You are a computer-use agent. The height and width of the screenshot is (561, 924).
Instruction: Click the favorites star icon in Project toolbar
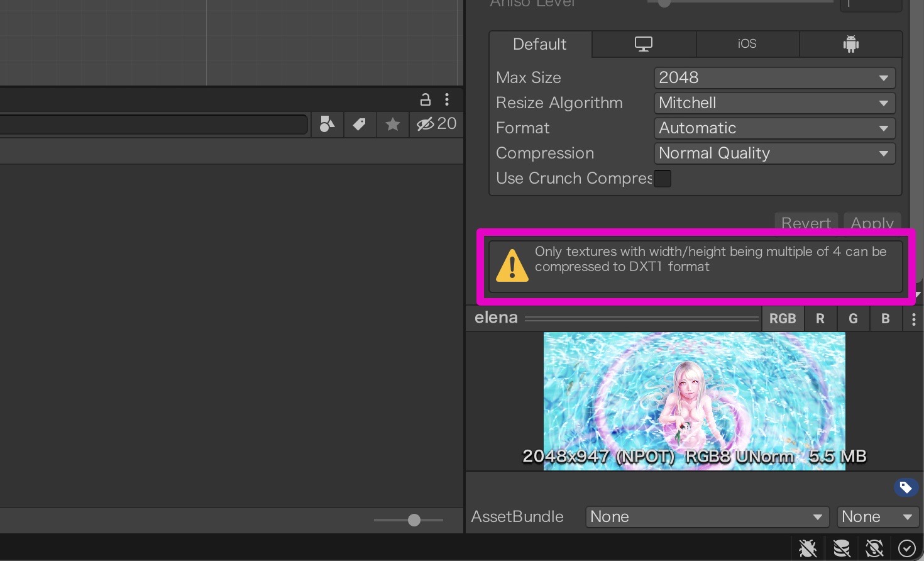(392, 124)
